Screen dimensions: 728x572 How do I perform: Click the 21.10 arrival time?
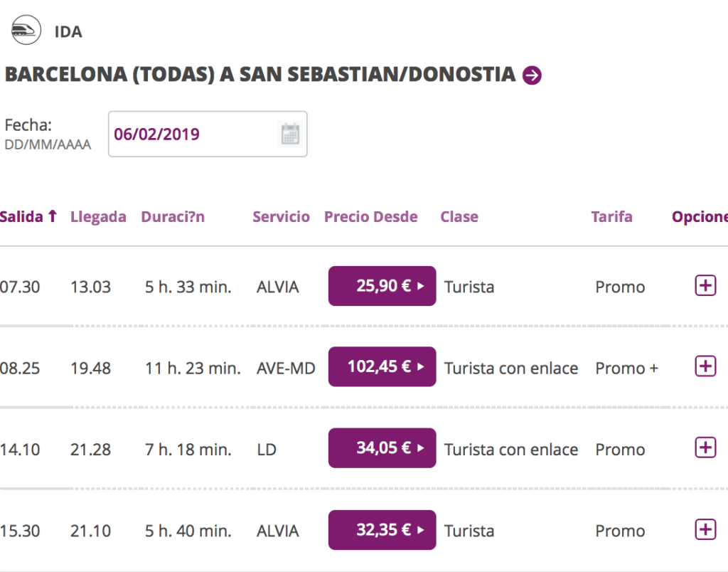point(90,531)
